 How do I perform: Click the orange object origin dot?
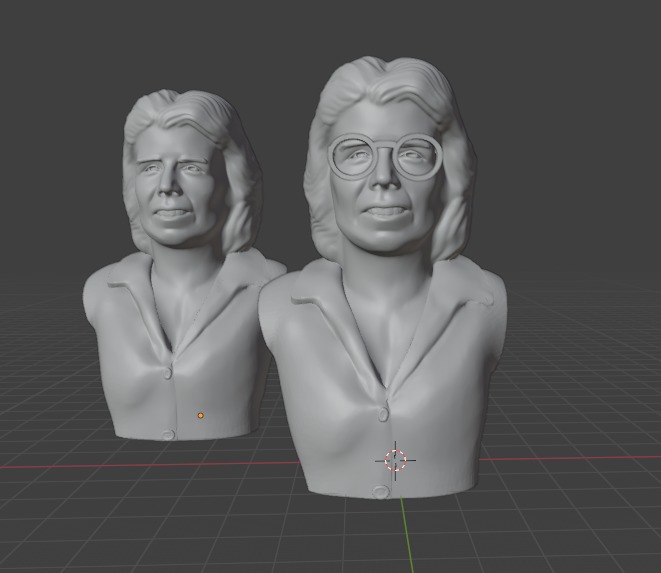pyautogui.click(x=201, y=416)
